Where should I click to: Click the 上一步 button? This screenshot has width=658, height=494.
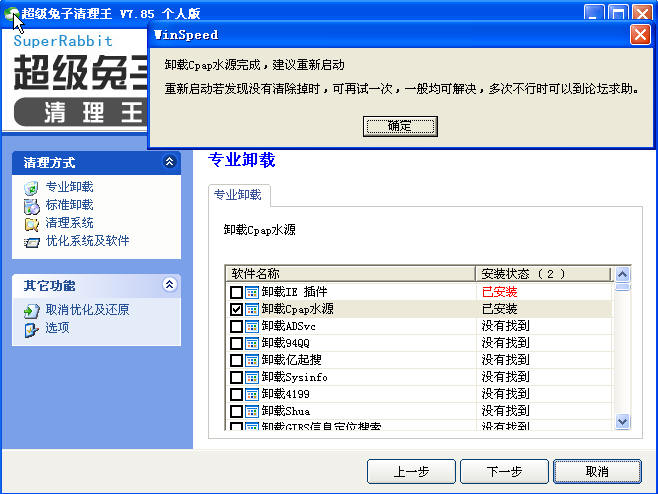point(411,471)
